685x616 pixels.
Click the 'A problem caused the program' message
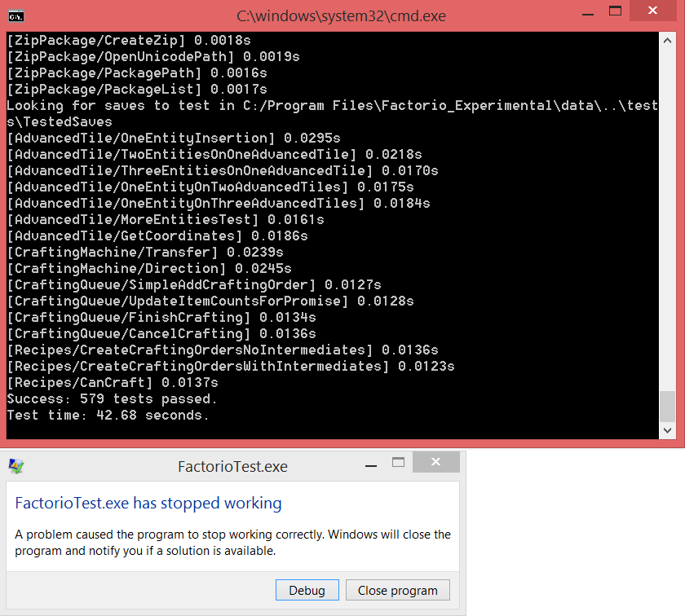point(233,543)
